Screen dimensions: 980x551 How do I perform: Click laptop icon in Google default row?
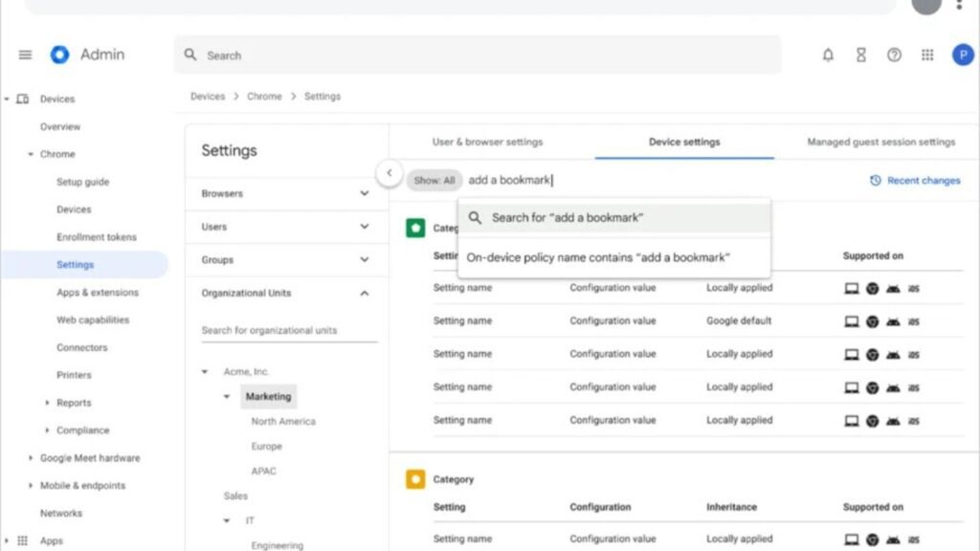pyautogui.click(x=851, y=321)
